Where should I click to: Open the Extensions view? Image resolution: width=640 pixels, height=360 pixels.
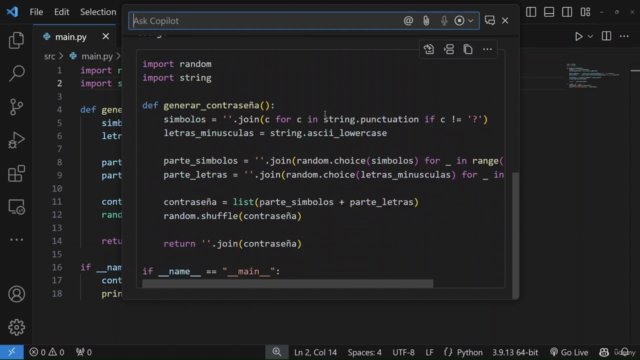[16, 173]
